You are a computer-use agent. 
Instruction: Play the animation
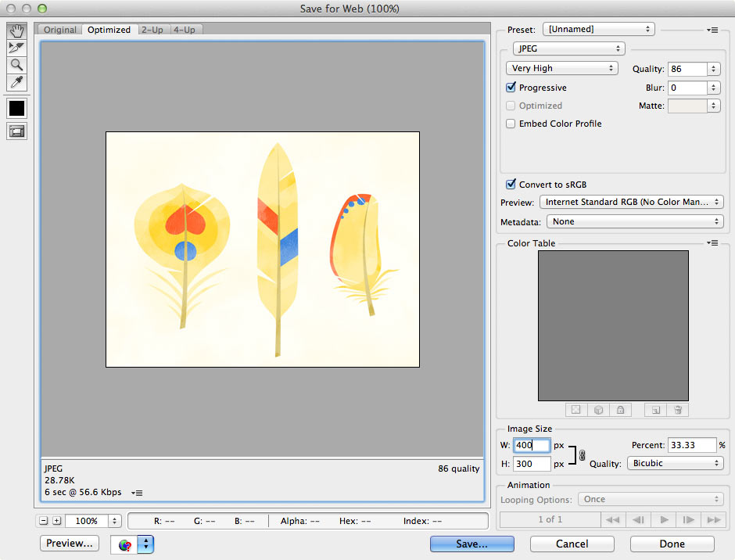[x=664, y=519]
